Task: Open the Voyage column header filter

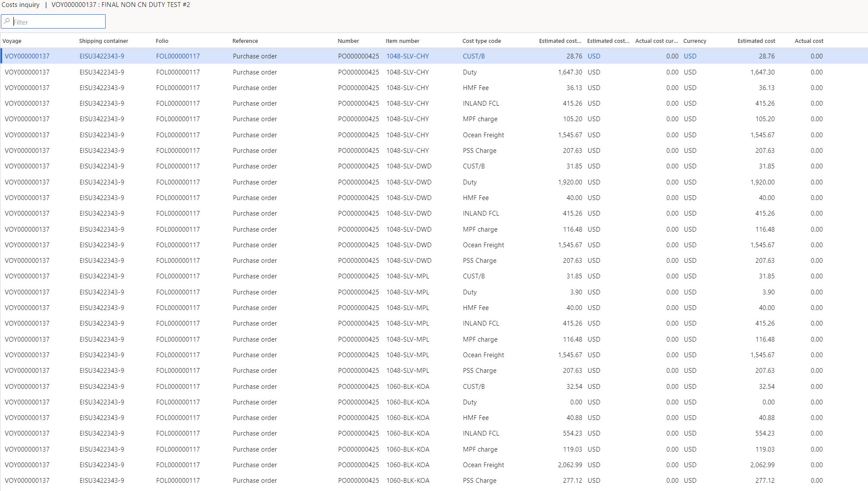Action: (12, 41)
